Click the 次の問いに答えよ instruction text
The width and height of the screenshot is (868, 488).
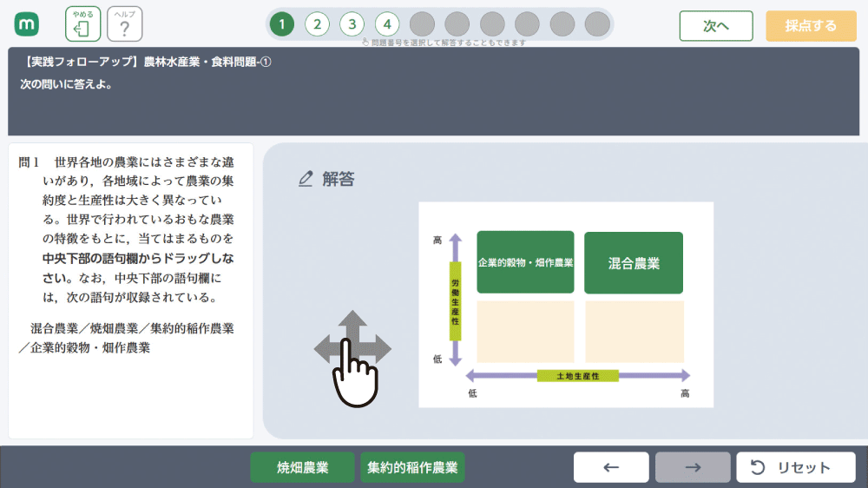pyautogui.click(x=67, y=84)
